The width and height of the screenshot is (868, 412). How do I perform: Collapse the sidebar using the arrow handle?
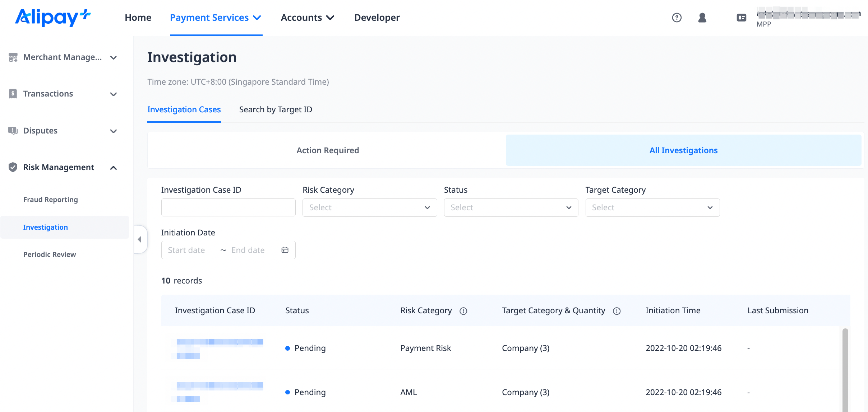click(x=140, y=239)
